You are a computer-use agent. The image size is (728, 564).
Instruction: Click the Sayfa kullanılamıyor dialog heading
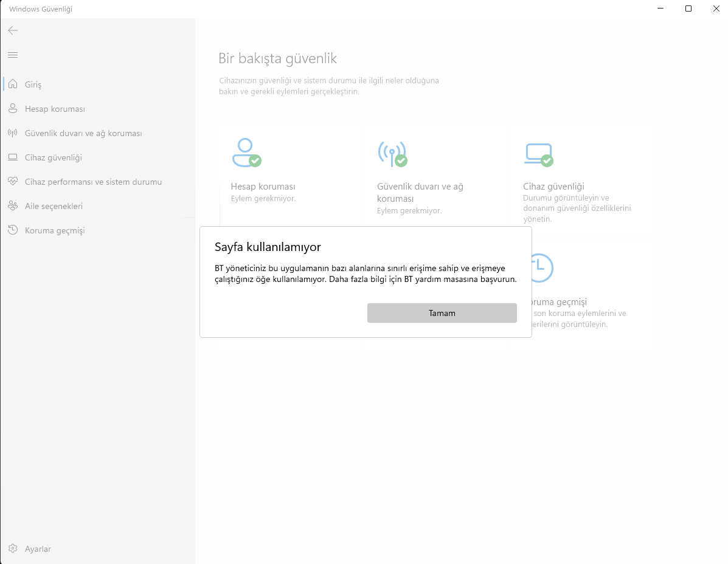(268, 247)
